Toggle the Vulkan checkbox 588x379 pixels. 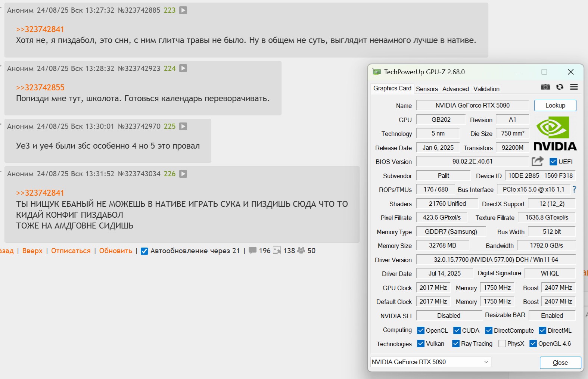point(421,344)
